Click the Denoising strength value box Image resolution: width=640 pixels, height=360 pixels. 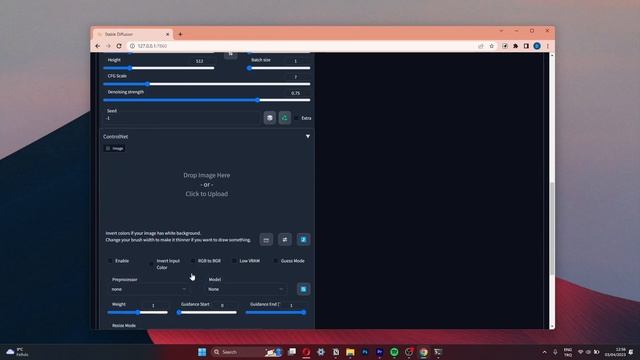coord(296,93)
